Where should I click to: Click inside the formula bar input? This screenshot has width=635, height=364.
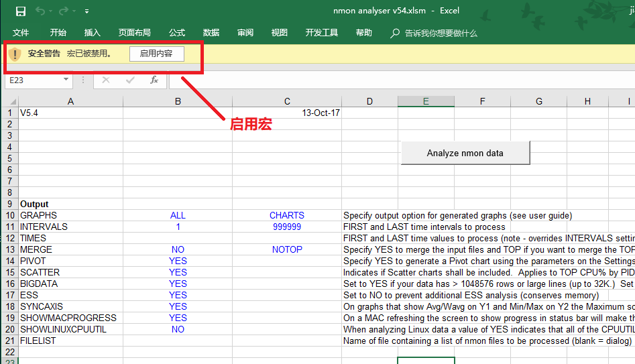coord(402,80)
